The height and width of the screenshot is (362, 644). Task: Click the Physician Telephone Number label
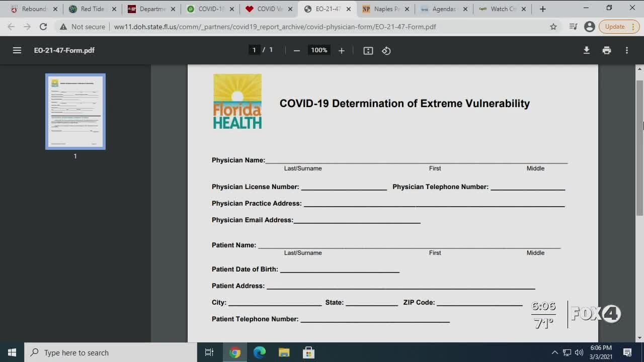(441, 187)
